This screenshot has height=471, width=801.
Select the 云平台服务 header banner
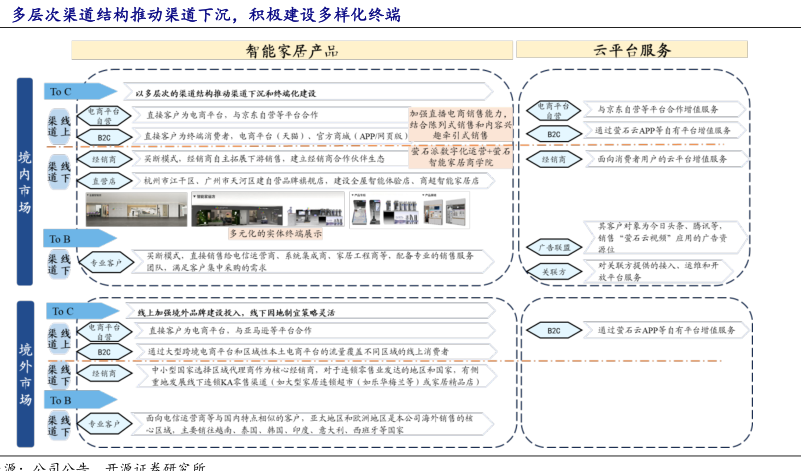tap(632, 50)
